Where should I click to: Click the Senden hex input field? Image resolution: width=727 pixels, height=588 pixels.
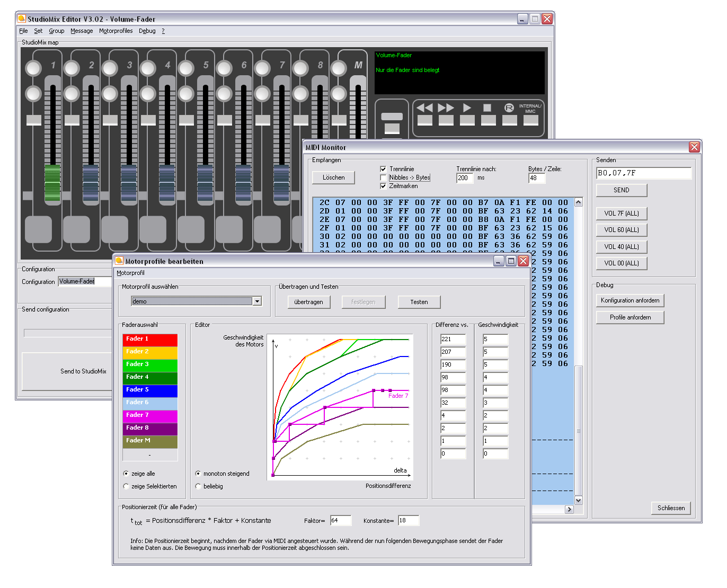[x=644, y=173]
